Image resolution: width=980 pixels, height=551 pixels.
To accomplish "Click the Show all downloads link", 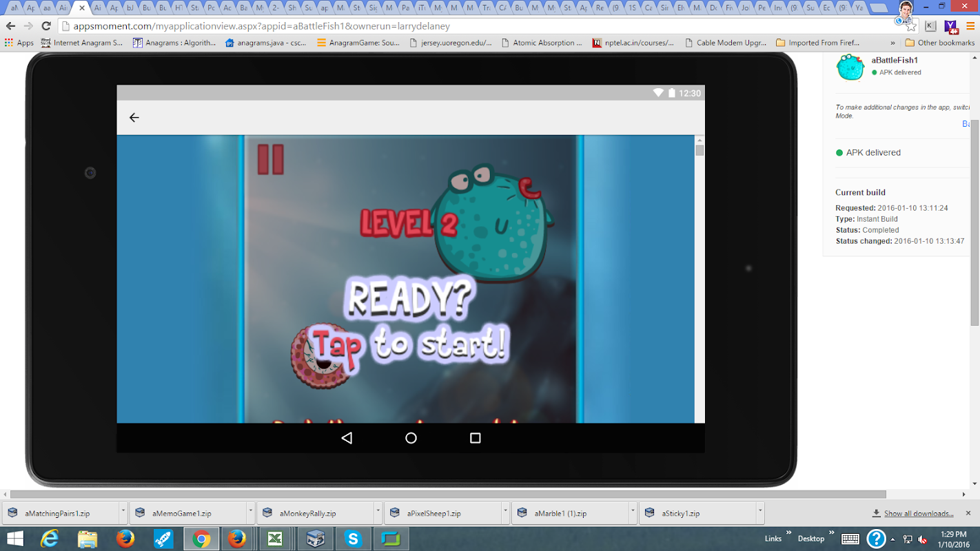I will click(x=918, y=513).
